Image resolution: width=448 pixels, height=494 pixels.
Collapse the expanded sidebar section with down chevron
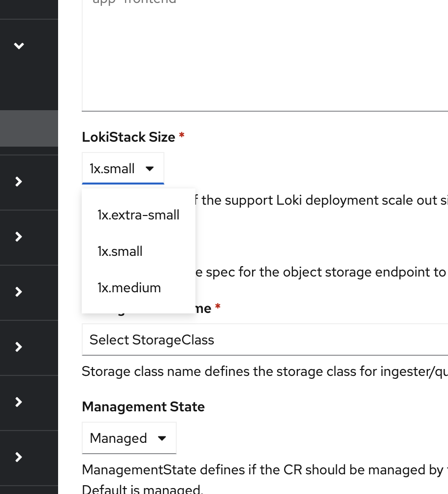(19, 46)
